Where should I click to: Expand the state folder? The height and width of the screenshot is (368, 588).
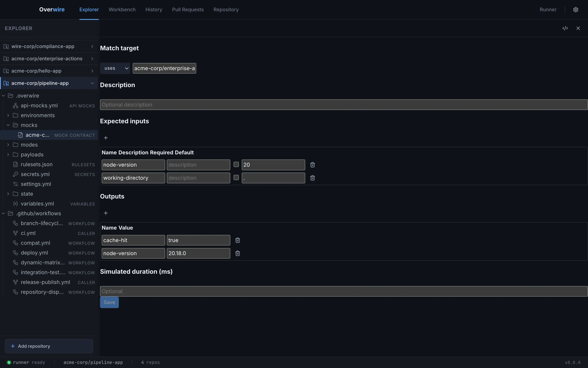click(x=8, y=194)
